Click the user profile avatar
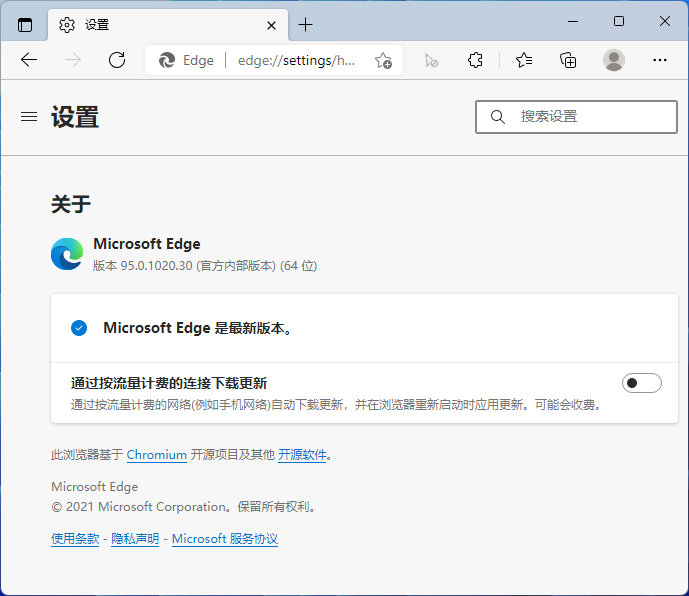 (x=614, y=60)
